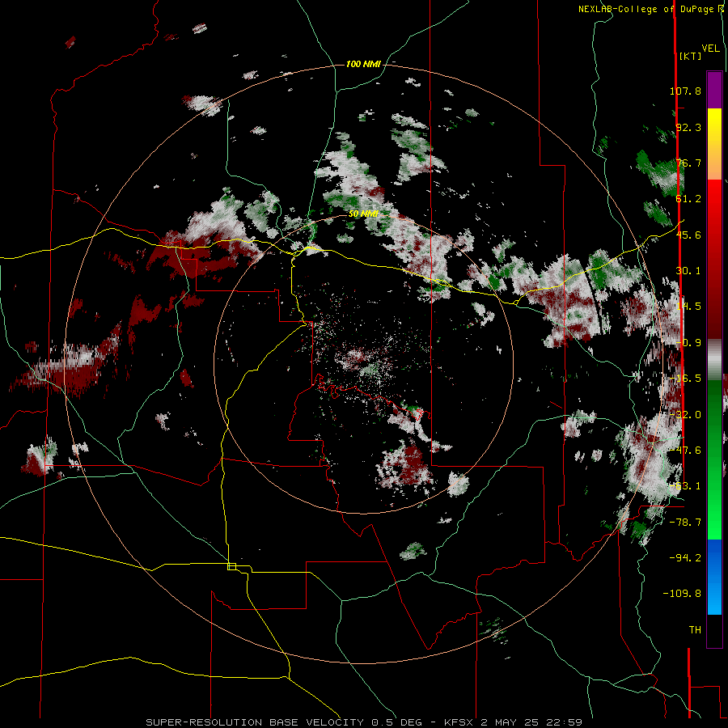Select the 76.7 value on velocity scale
The height and width of the screenshot is (728, 728).
(688, 163)
